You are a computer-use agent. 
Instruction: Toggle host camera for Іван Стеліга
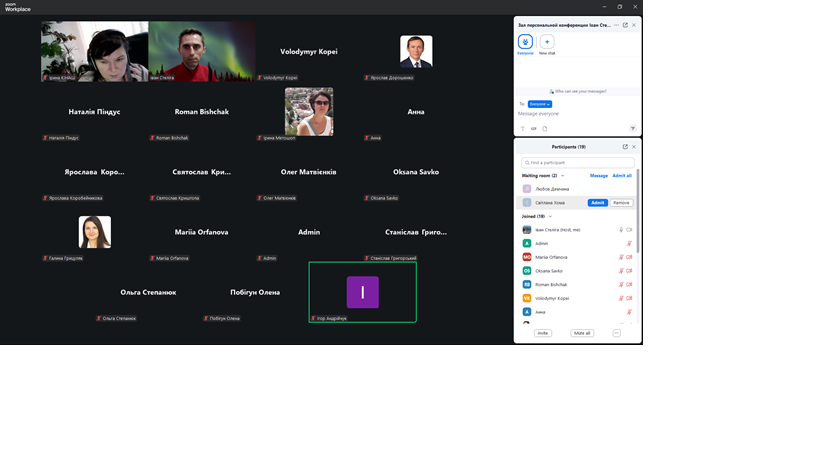click(629, 230)
